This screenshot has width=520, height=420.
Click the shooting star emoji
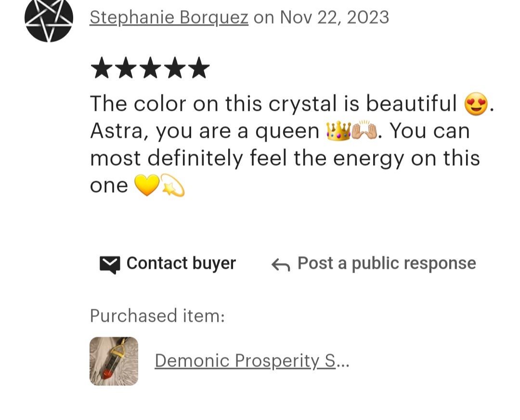(172, 185)
